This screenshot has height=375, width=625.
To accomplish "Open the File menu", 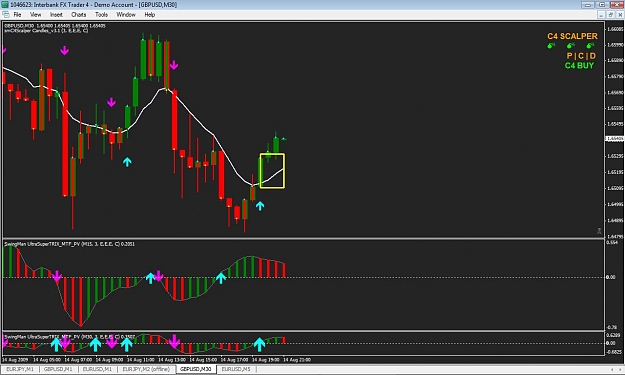I will [17, 14].
